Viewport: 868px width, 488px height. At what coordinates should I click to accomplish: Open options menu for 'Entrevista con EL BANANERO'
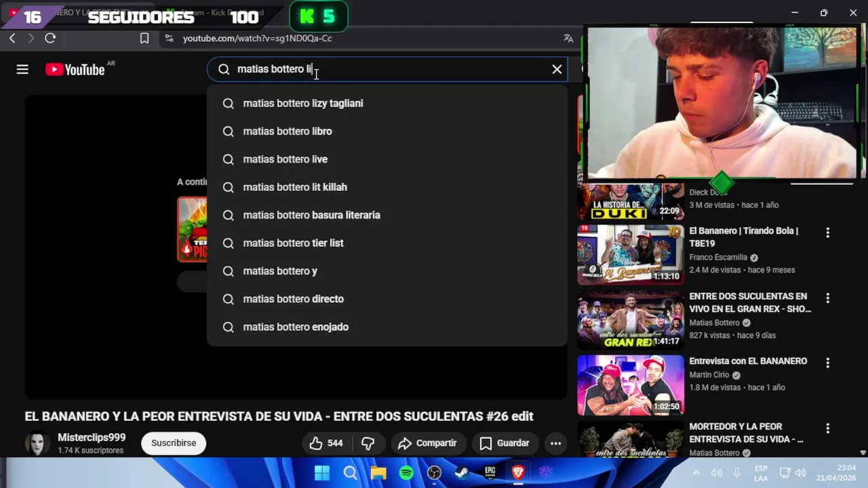click(x=827, y=363)
